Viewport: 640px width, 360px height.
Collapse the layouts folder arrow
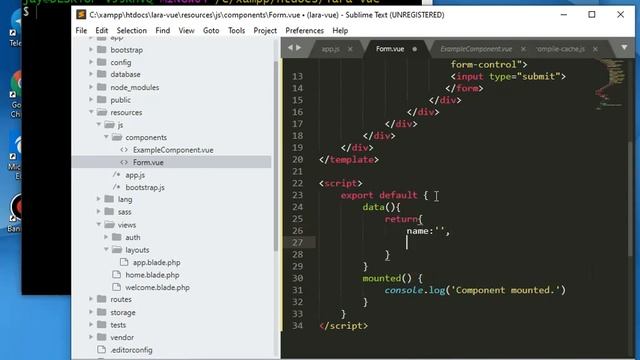[106, 249]
